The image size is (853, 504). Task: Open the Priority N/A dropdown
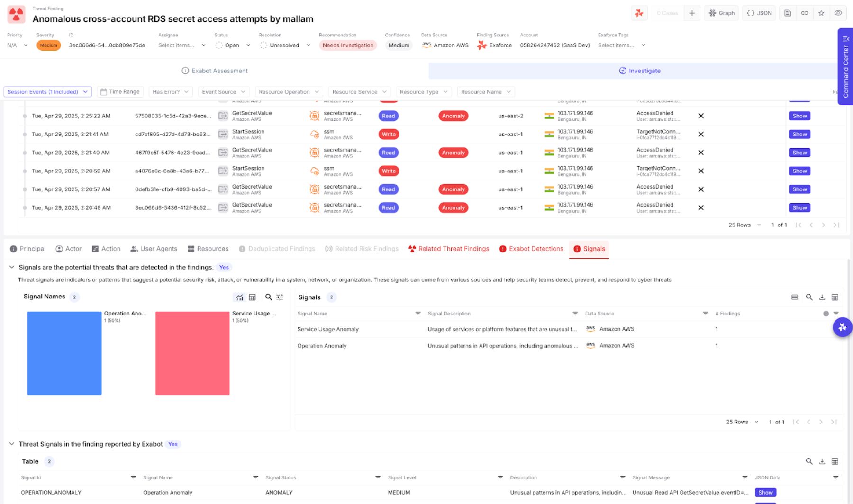pyautogui.click(x=18, y=45)
